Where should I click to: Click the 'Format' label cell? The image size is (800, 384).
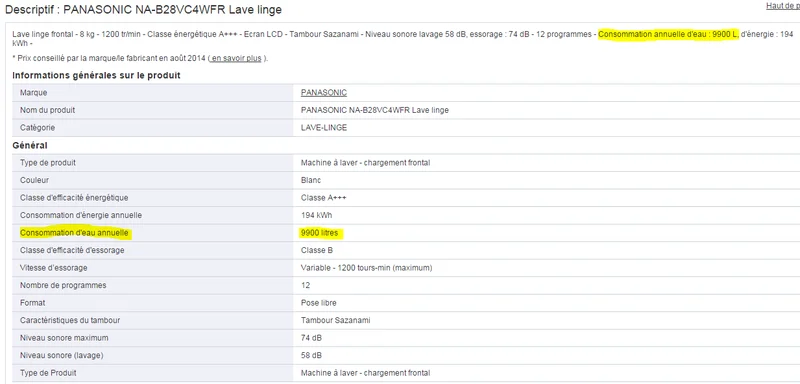click(153, 302)
